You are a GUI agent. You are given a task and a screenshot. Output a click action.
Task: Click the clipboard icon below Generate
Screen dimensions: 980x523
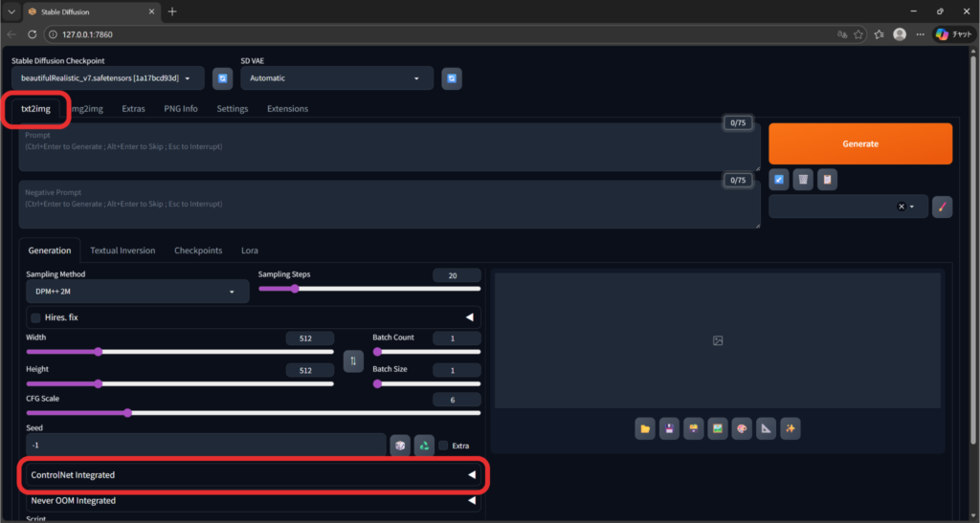827,179
